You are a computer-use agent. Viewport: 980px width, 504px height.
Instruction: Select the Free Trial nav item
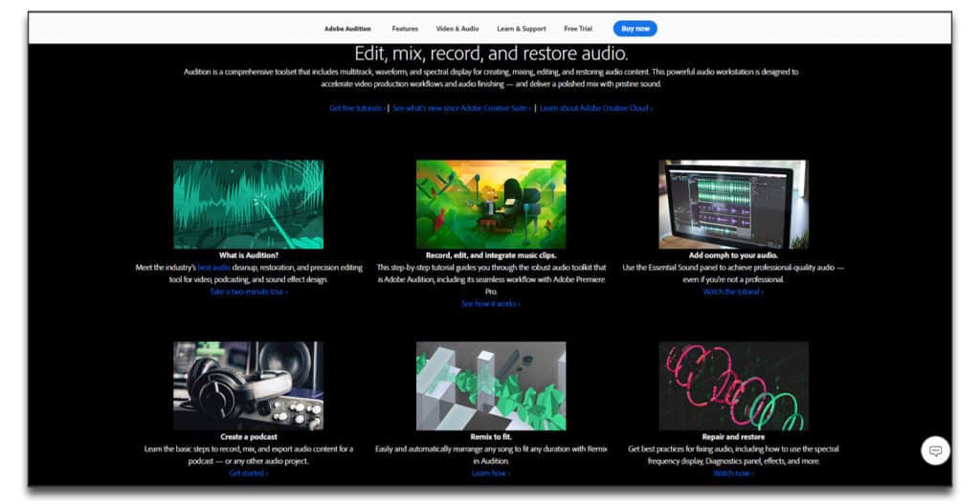(x=577, y=29)
